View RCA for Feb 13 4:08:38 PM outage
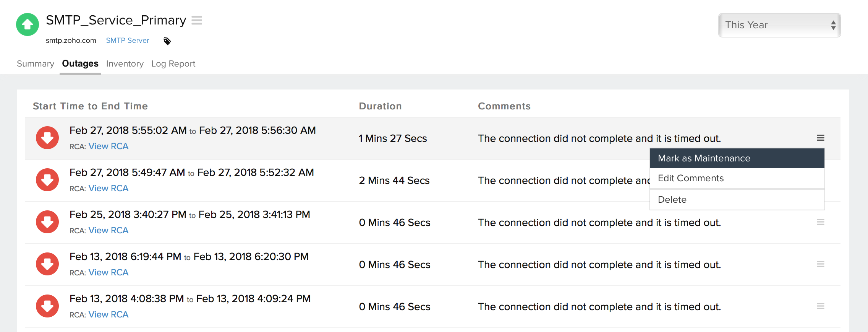 tap(108, 315)
